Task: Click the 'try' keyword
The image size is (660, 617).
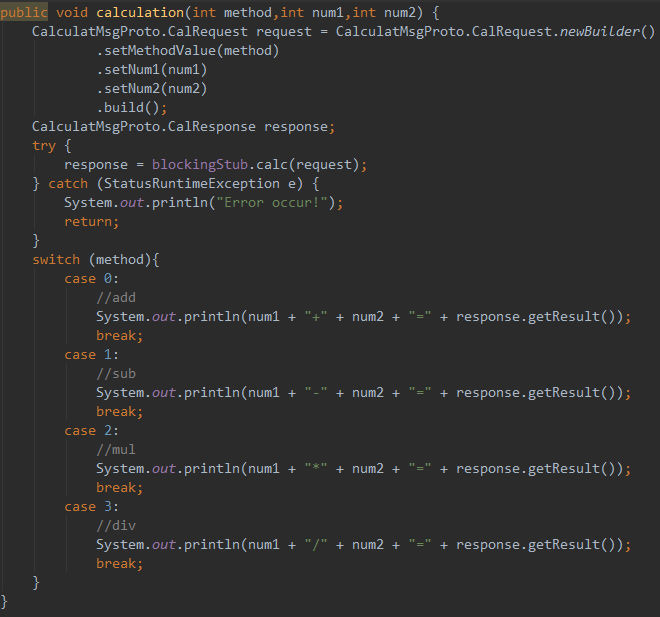Action: click(44, 146)
